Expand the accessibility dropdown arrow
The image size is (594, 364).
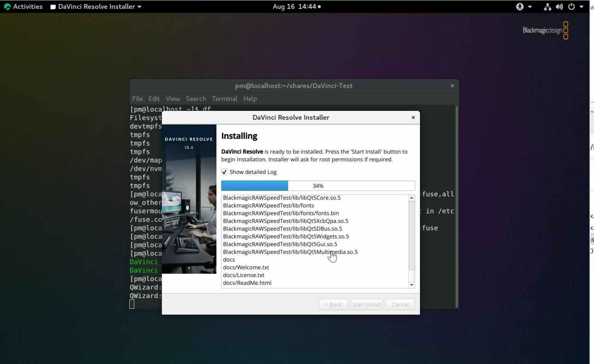click(x=529, y=7)
